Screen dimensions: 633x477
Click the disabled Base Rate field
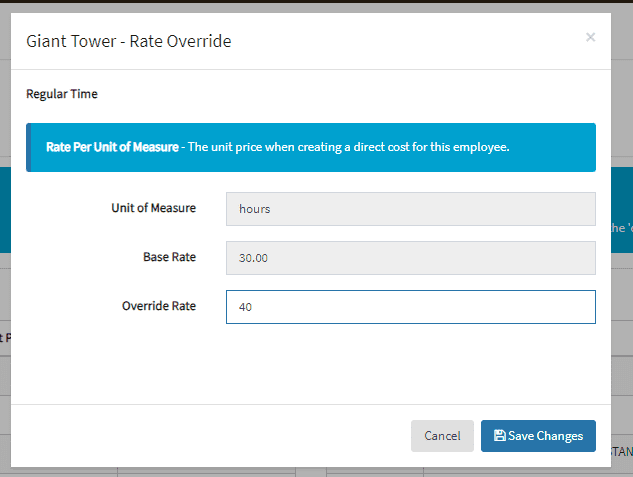click(x=410, y=258)
